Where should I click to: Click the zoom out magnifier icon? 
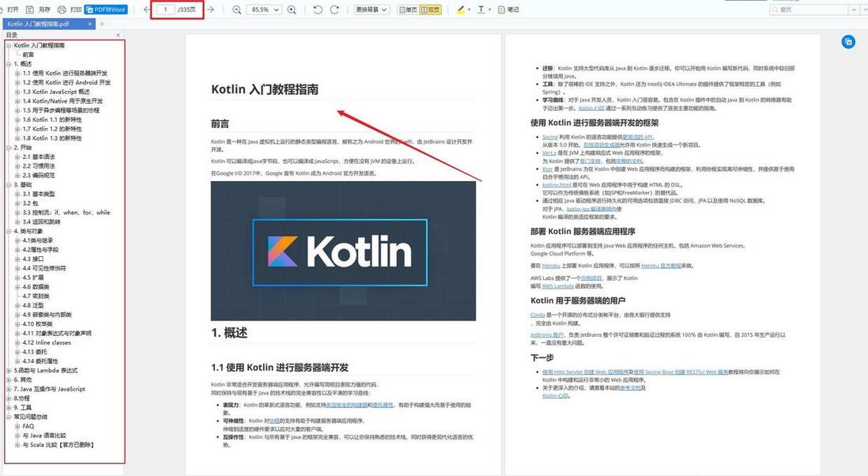237,9
